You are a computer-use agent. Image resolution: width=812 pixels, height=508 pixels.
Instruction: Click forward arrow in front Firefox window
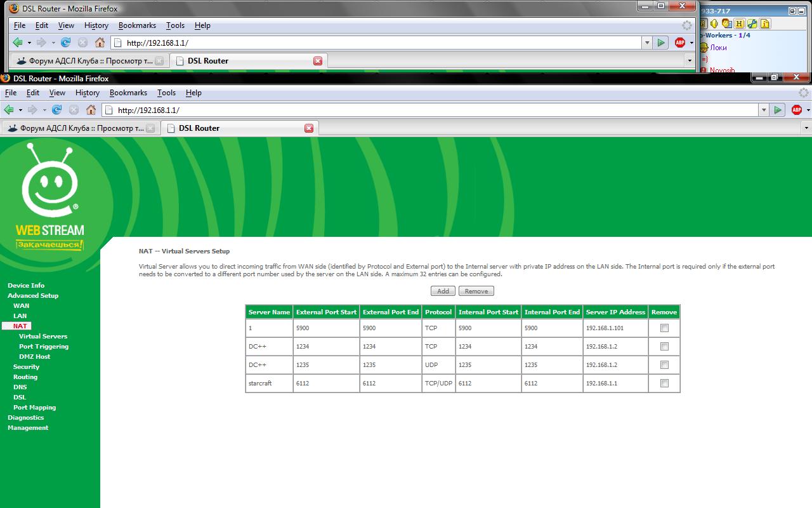33,110
